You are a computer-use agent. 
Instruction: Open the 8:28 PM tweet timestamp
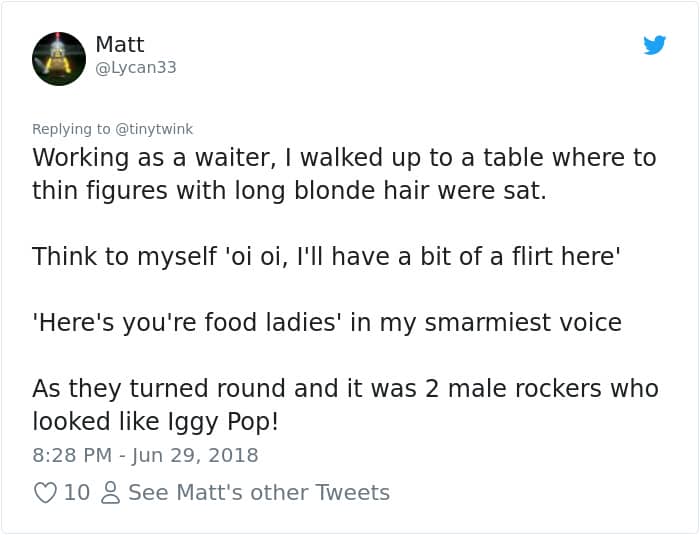[x=70, y=455]
